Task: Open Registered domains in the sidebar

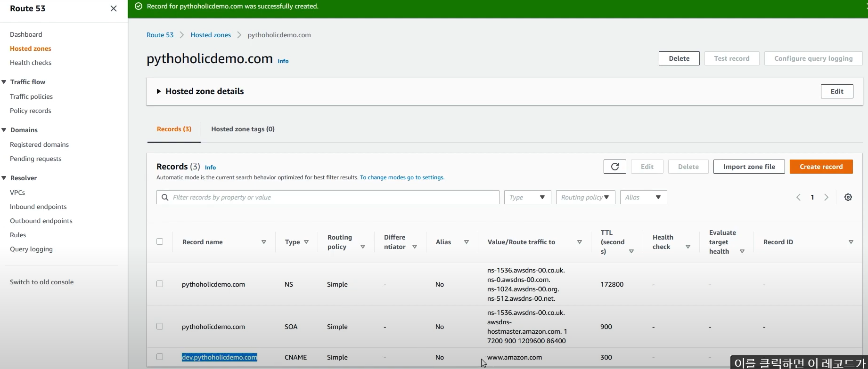Action: click(x=39, y=144)
